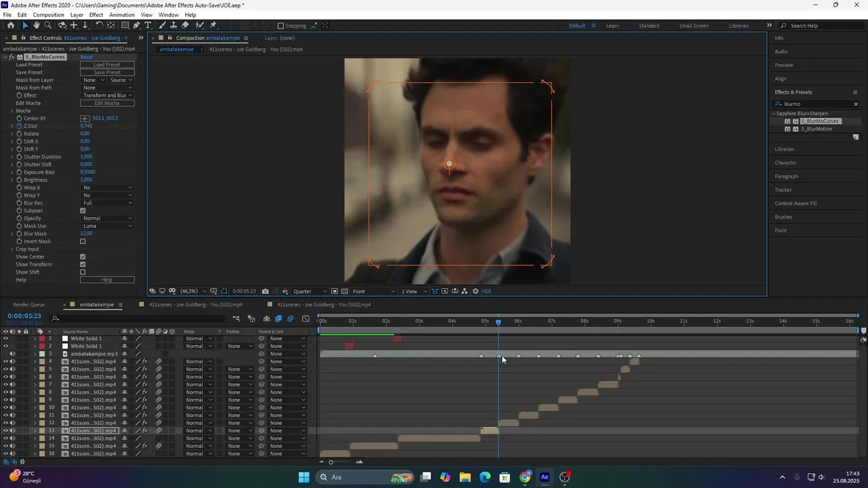Screen dimensions: 868x488
Task: Click the blurmo effects search field
Action: tap(817, 104)
